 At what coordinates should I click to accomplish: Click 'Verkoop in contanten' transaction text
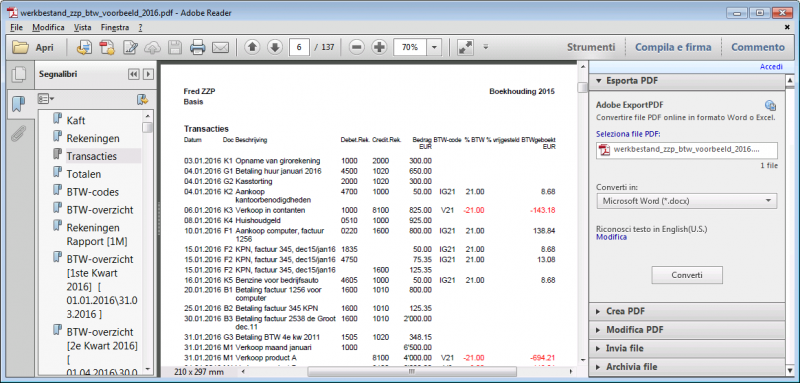270,210
